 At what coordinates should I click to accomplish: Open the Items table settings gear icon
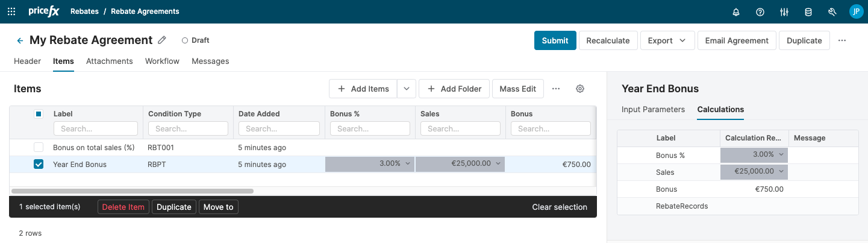580,89
